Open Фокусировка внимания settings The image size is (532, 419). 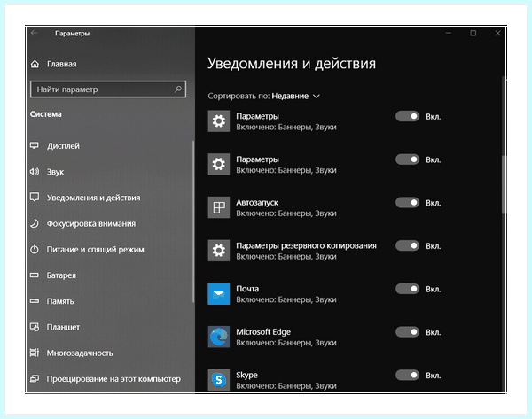(91, 224)
